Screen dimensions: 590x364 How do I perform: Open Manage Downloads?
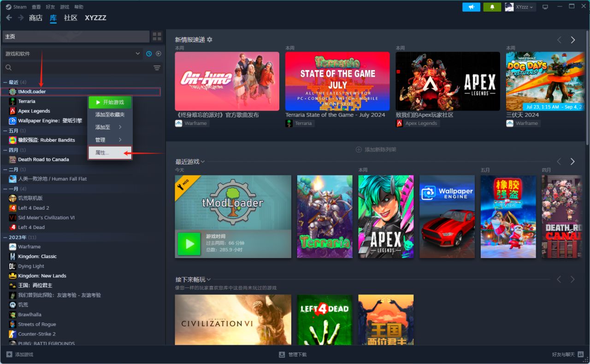pyautogui.click(x=293, y=354)
